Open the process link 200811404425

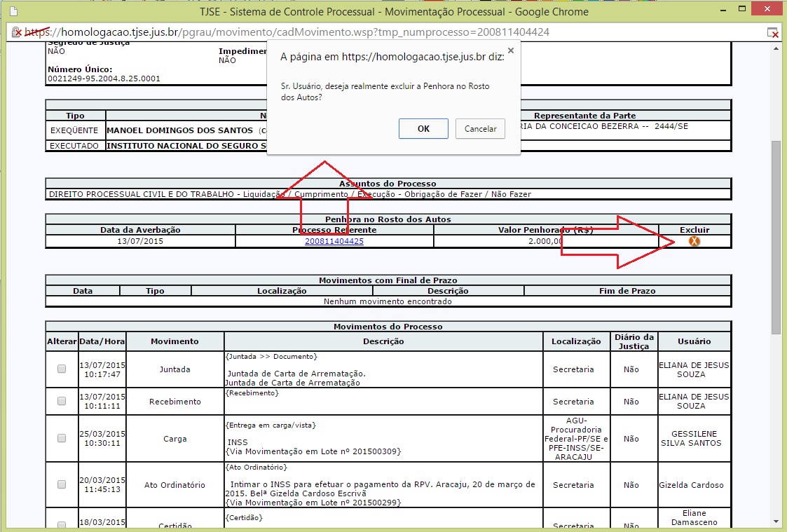pos(334,241)
